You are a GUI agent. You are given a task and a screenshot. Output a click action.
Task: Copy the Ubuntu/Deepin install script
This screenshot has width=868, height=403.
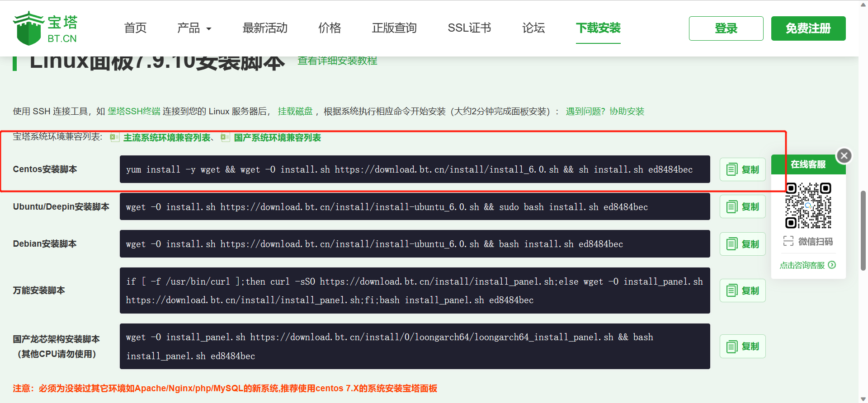(742, 206)
